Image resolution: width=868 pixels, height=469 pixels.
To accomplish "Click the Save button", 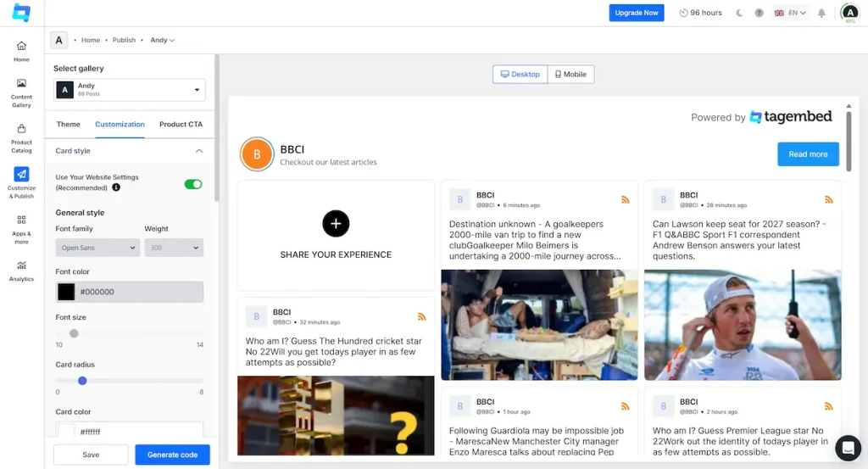I will pyautogui.click(x=91, y=455).
